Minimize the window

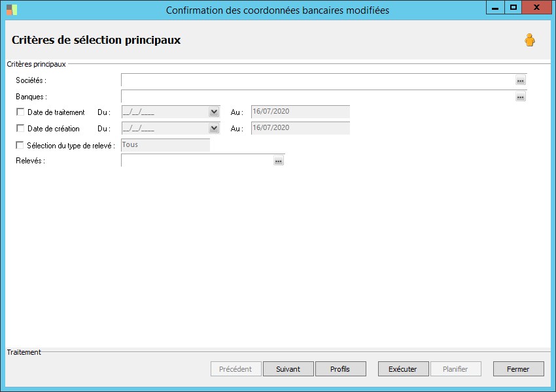[x=495, y=7]
